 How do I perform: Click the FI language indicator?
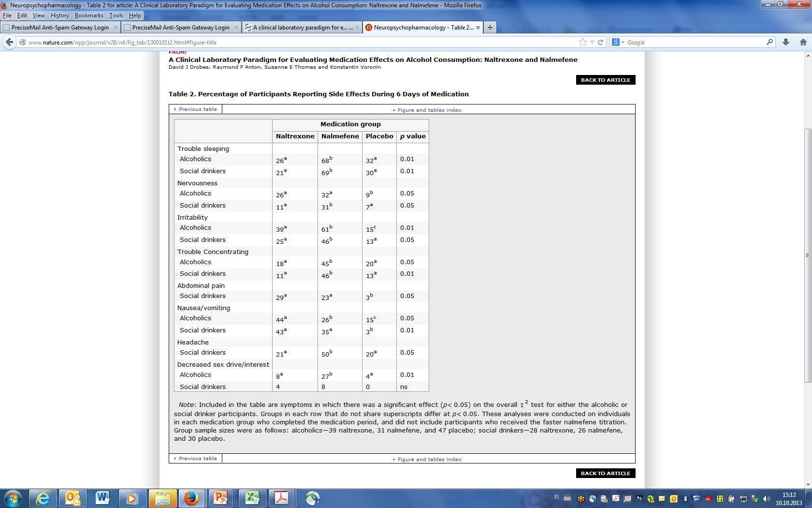[x=556, y=497]
